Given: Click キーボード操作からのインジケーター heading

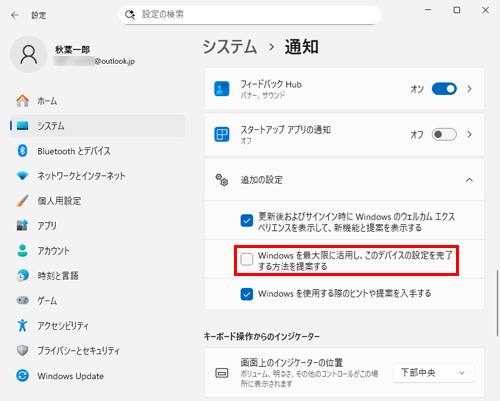Looking at the screenshot, I should coord(262,337).
